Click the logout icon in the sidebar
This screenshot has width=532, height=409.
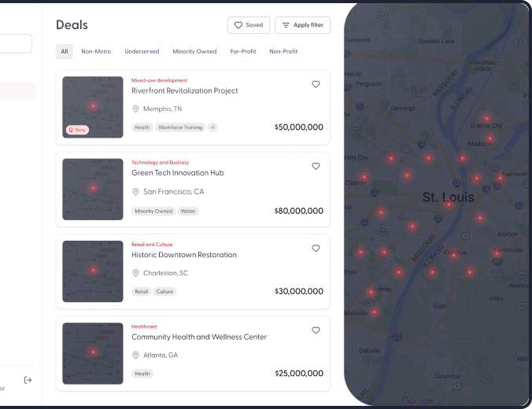pyautogui.click(x=28, y=380)
